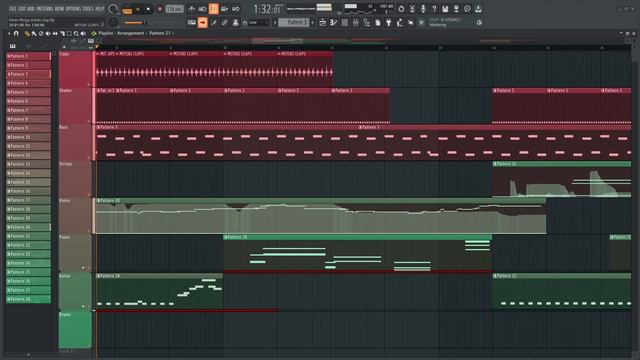The image size is (640, 360).
Task: Select the Claps track header
Action: [x=75, y=69]
